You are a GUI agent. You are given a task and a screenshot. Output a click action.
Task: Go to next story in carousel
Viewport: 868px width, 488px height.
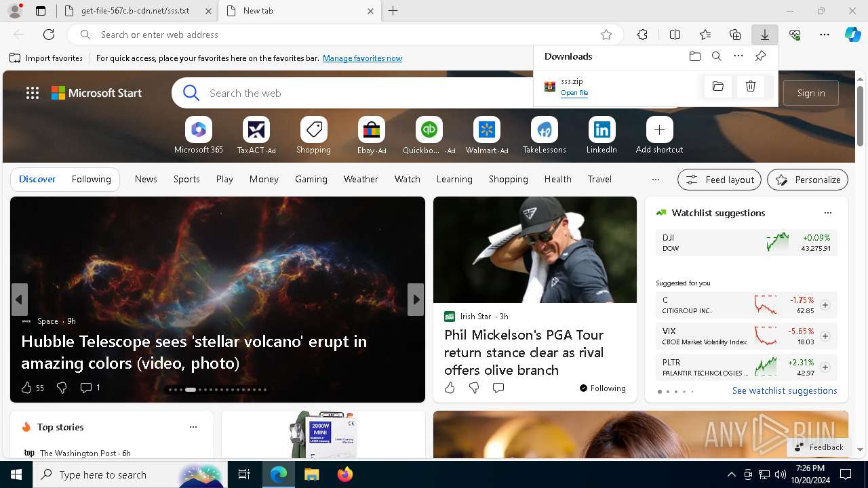[x=416, y=300]
